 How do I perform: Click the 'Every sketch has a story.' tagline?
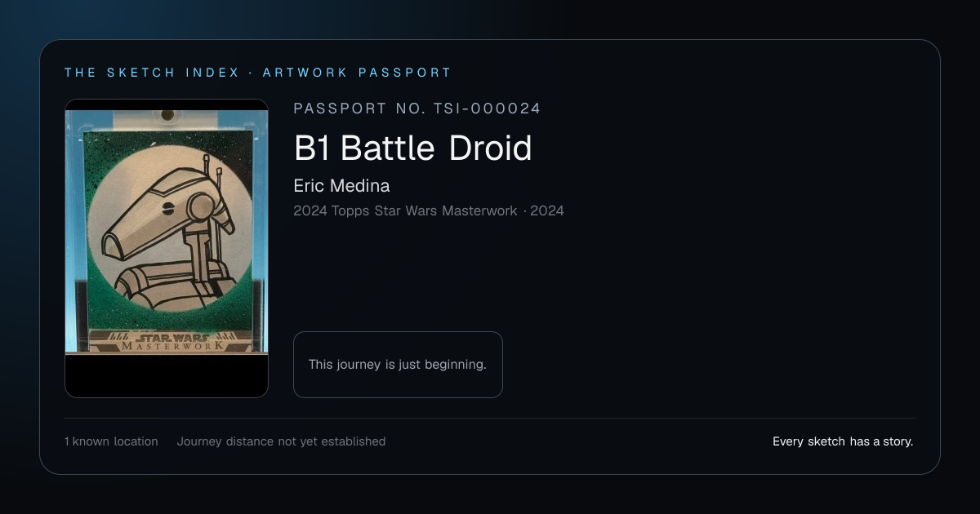point(843,441)
